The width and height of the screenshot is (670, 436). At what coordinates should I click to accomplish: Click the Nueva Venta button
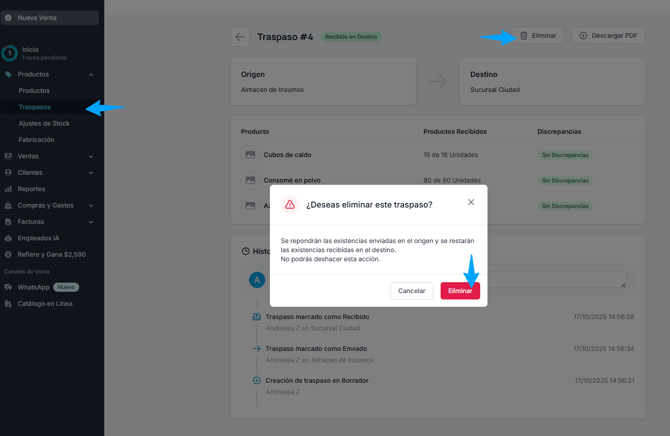point(50,18)
